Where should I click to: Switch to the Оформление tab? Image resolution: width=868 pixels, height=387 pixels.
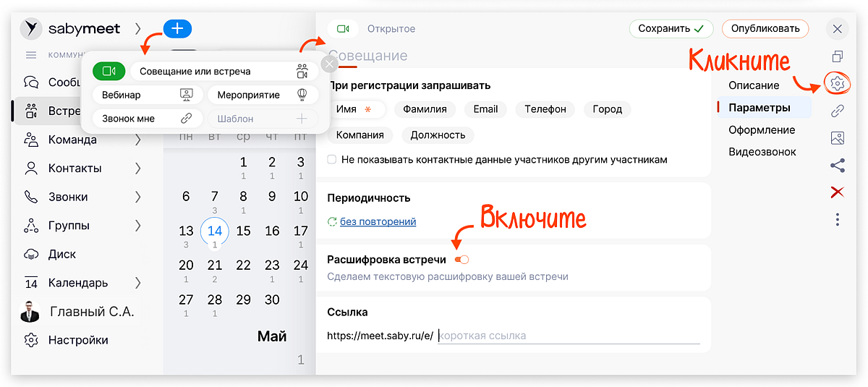[762, 130]
